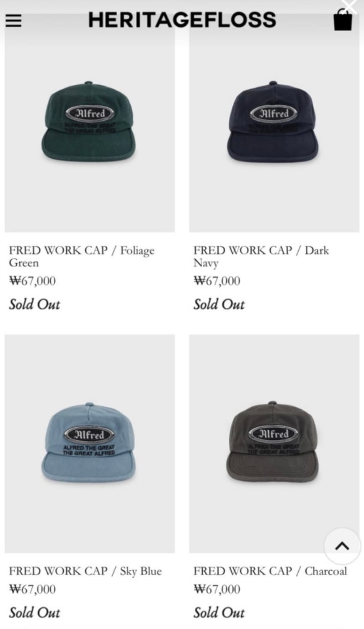
Task: Click the Charcoal cap ₩67,000 price
Action: [217, 589]
